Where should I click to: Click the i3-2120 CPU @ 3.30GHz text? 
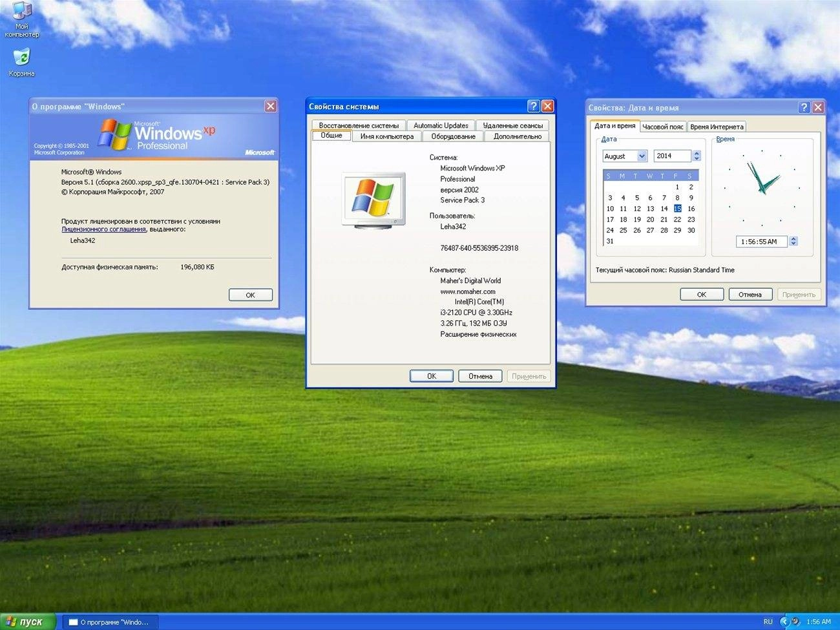coord(476,313)
